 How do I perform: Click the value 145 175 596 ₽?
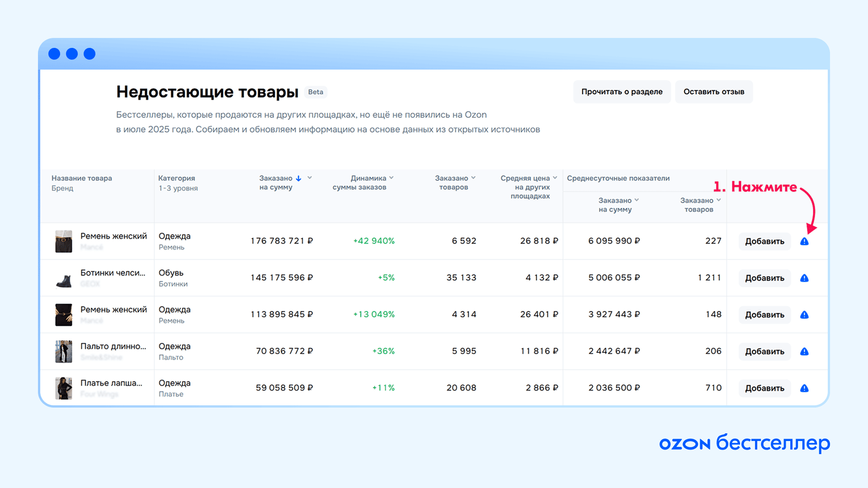(282, 277)
